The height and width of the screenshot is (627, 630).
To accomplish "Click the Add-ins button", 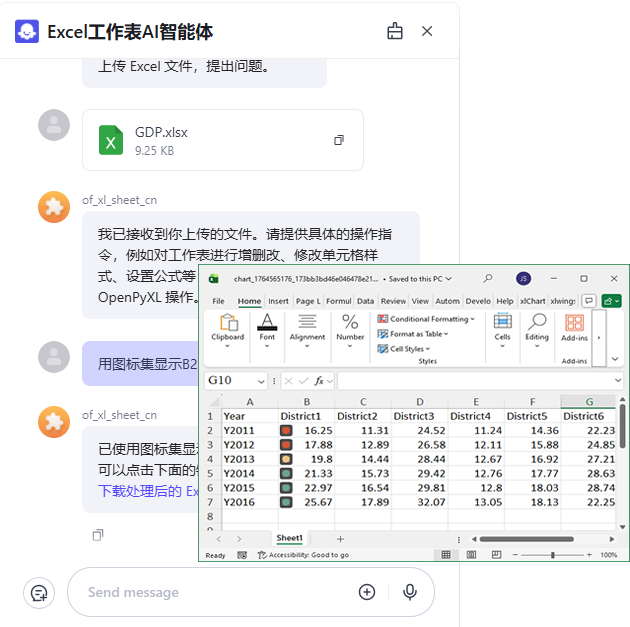I will tap(574, 329).
